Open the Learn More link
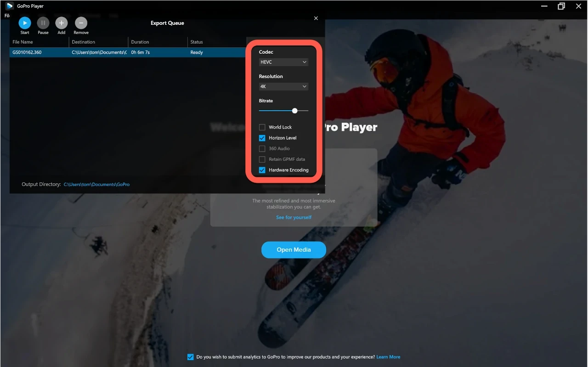Viewport: 588px width, 367px height. click(388, 357)
